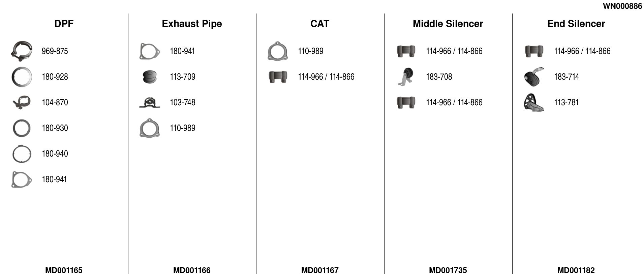Image resolution: width=644 pixels, height=274 pixels.
Task: Click the triangular mount icon for 113-781
Action: click(x=534, y=103)
